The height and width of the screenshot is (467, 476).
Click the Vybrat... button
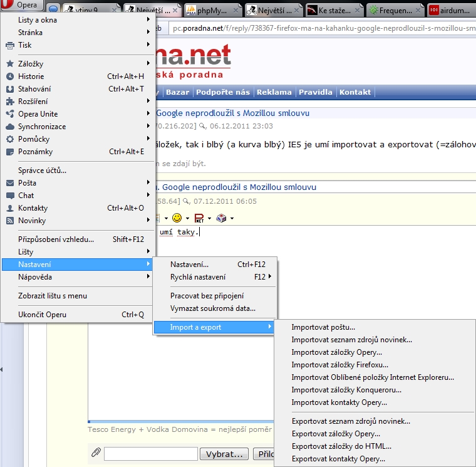tap(224, 454)
